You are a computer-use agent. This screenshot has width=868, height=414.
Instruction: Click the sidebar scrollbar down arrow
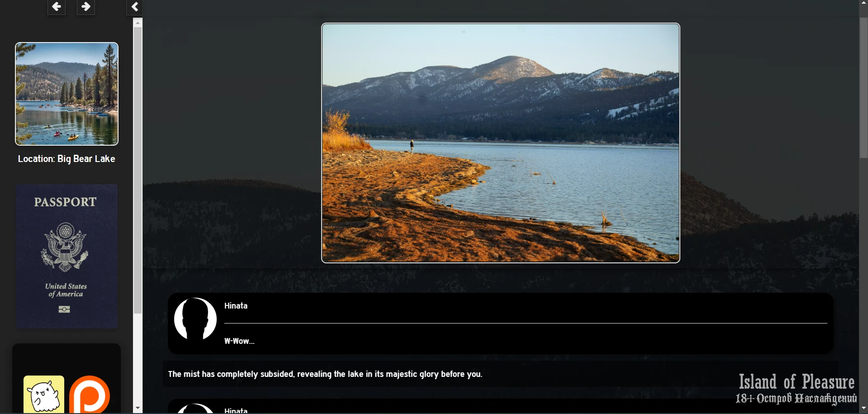[138, 408]
